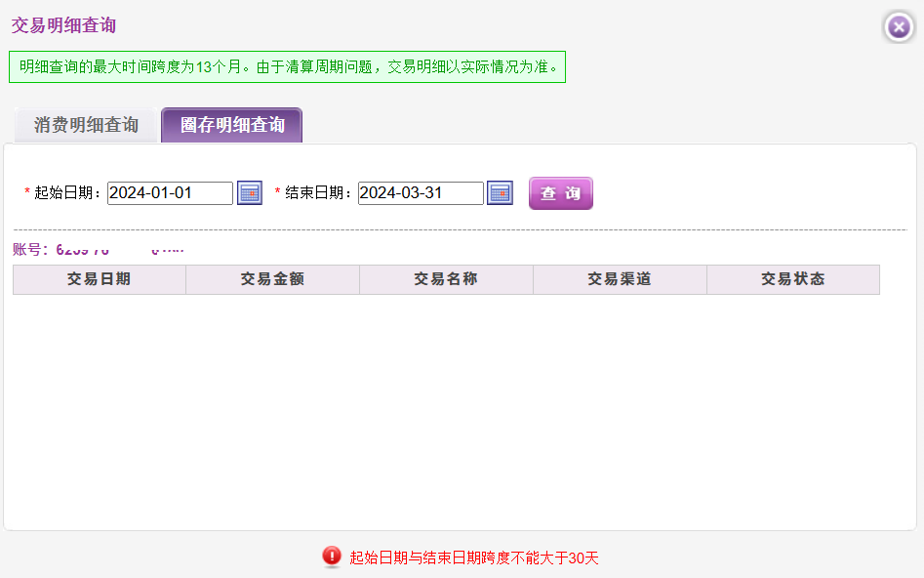Close the 交易明细查询 dialog
The width and height of the screenshot is (924, 578).
(x=899, y=26)
